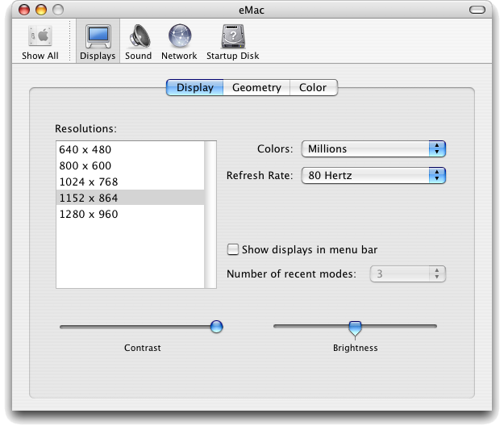
Task: Select the Displays icon in toolbar
Action: point(98,42)
